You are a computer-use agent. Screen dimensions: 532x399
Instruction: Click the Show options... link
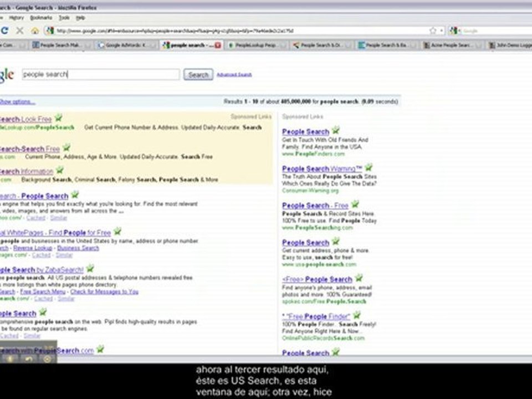(17, 101)
